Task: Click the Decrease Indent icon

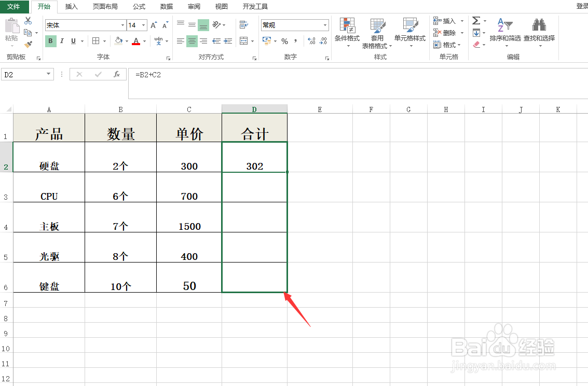Action: click(x=216, y=41)
